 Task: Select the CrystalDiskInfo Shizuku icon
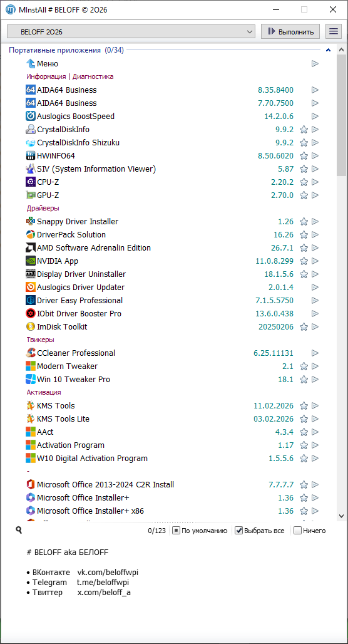pyautogui.click(x=31, y=142)
